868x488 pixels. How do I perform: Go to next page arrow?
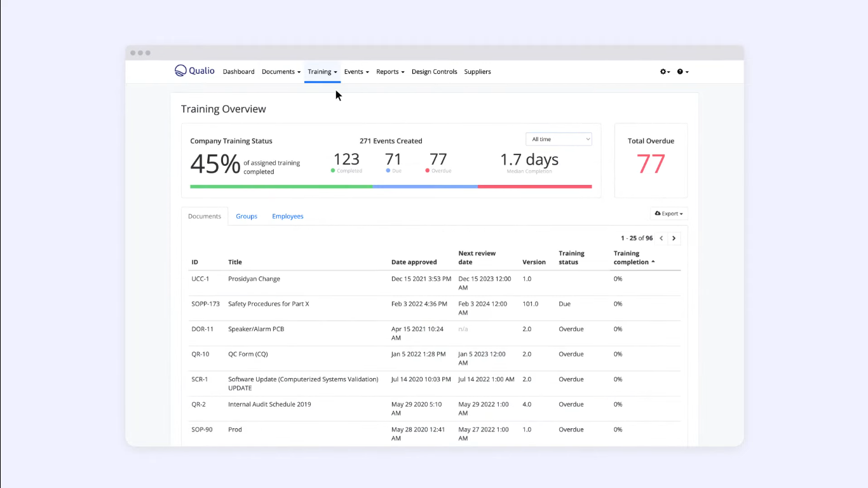674,238
